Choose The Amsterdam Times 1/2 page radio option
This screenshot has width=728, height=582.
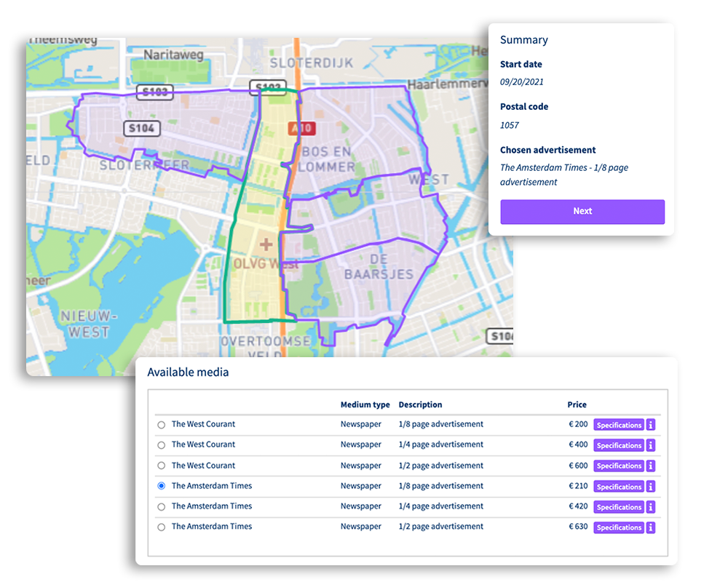[161, 527]
